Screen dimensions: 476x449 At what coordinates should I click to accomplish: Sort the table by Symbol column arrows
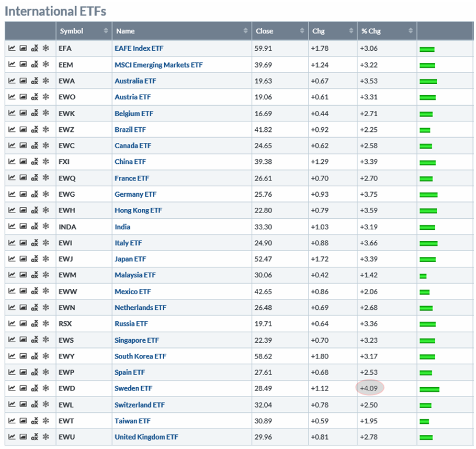(106, 31)
